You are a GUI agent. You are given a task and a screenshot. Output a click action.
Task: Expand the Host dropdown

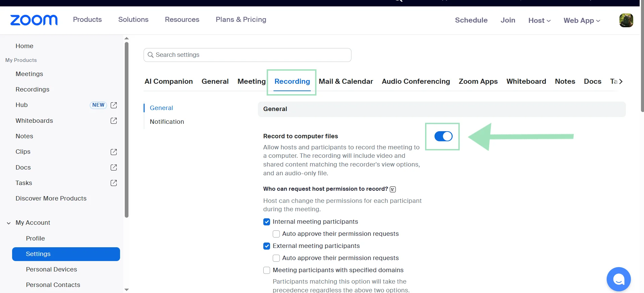pos(539,21)
